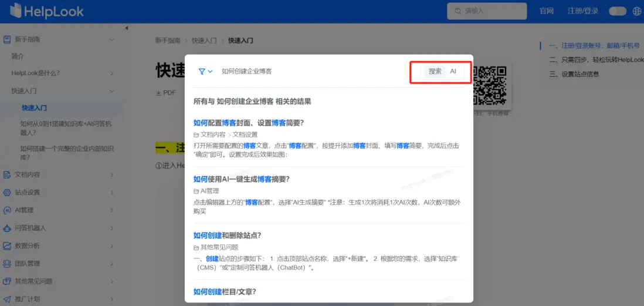Image resolution: width=644 pixels, height=306 pixels.
Task: Click the 问答机器人 robot icon
Action: point(7,228)
